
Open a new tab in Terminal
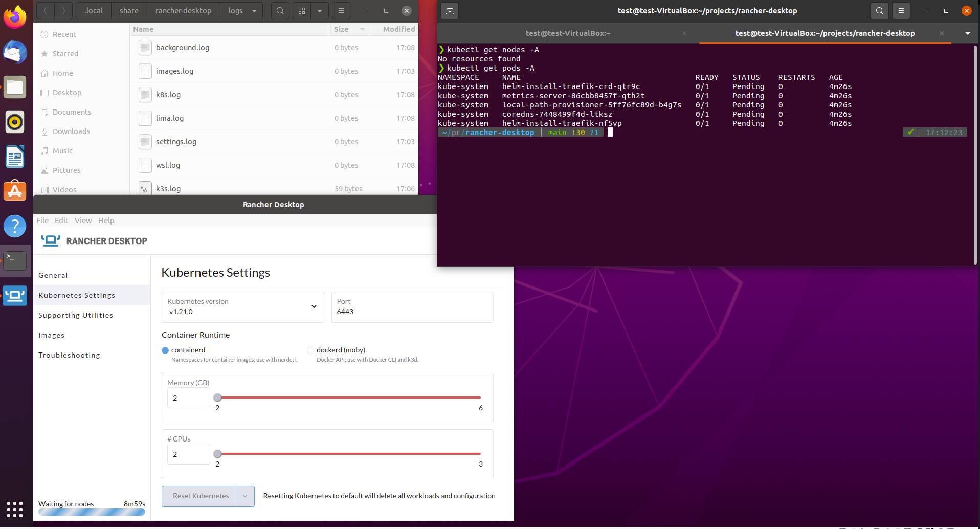pyautogui.click(x=450, y=11)
